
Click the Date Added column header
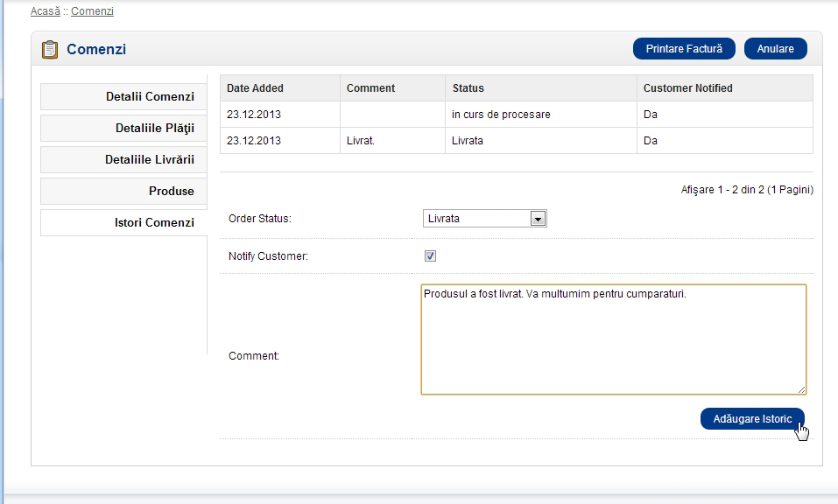(x=255, y=88)
